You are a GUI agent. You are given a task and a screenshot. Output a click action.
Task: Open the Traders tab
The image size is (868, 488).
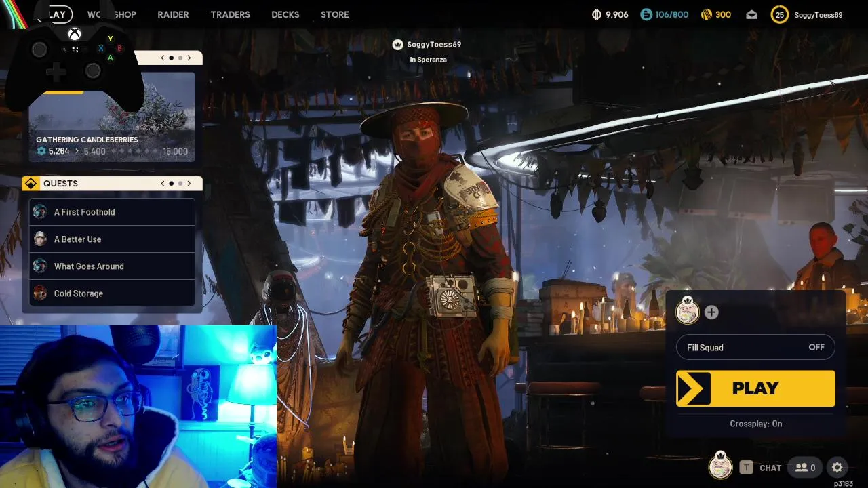(230, 14)
